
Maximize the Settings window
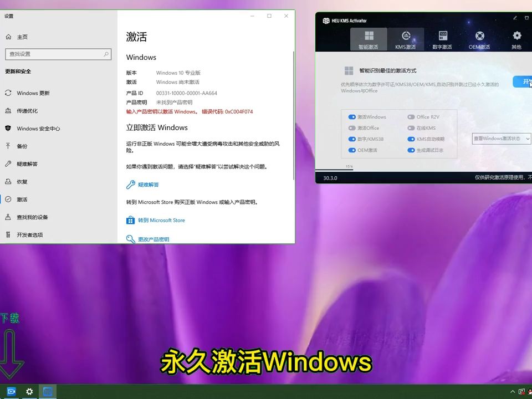coord(269,16)
